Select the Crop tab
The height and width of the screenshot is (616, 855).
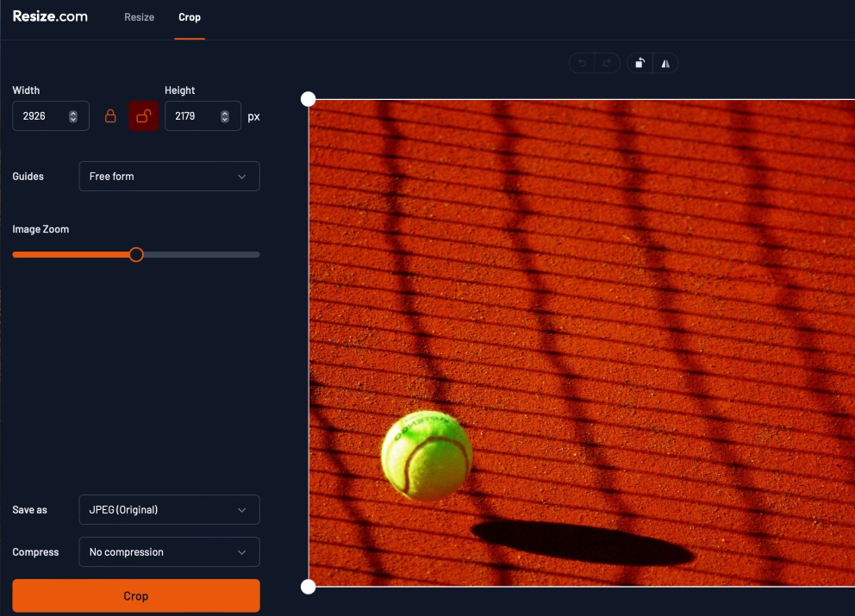190,17
